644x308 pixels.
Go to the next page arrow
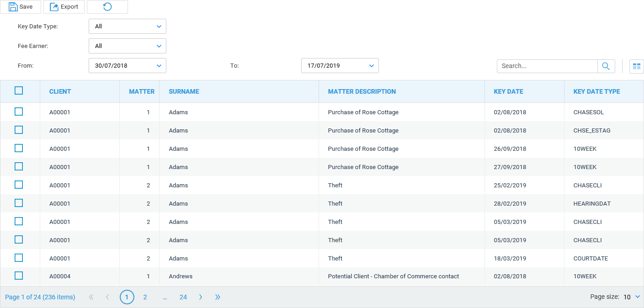click(x=201, y=297)
